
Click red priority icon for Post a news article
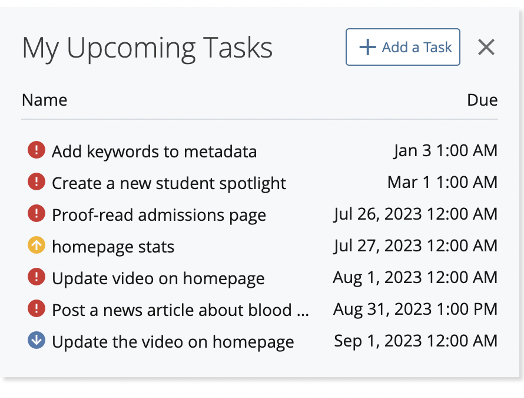(x=36, y=308)
